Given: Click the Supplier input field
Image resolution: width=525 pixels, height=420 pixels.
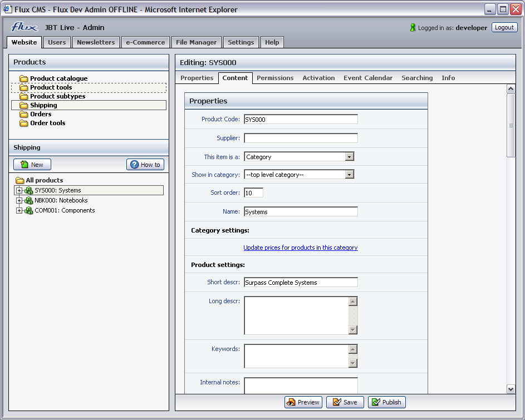Looking at the screenshot, I should click(x=301, y=138).
